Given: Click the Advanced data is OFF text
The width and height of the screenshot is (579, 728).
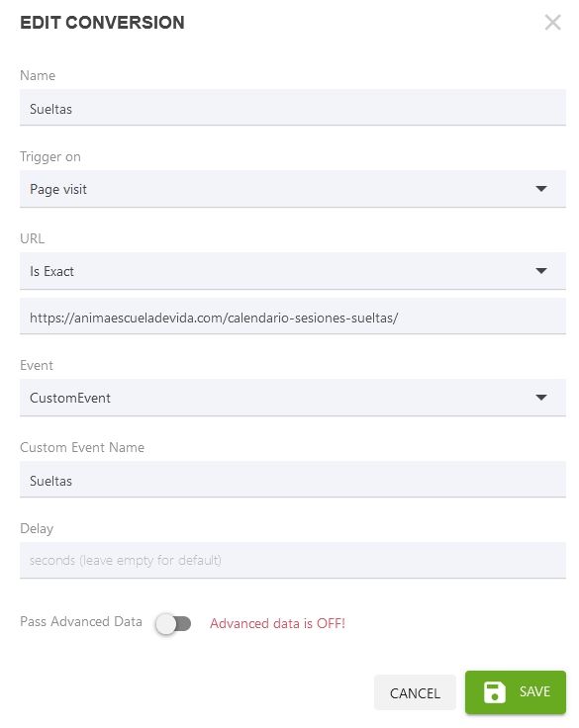Looking at the screenshot, I should point(277,623).
